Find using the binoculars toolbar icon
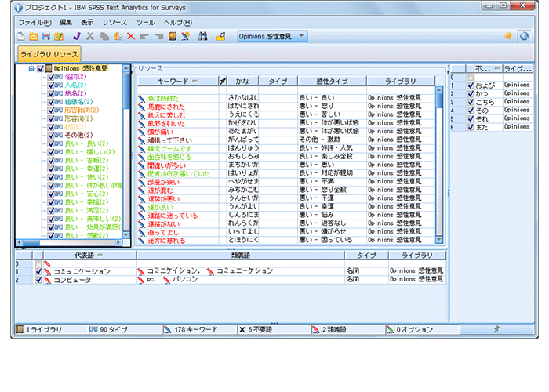The height and width of the screenshot is (392, 549). 202,36
